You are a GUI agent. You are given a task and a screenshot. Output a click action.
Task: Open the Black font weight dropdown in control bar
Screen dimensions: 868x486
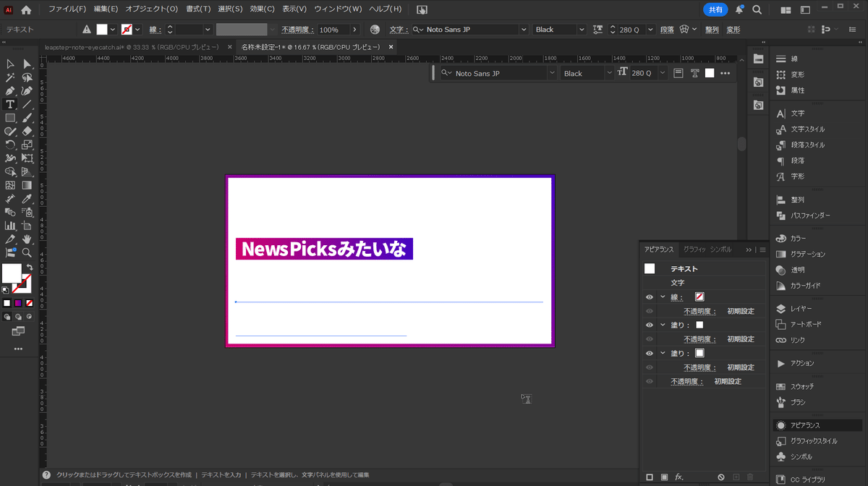point(582,30)
